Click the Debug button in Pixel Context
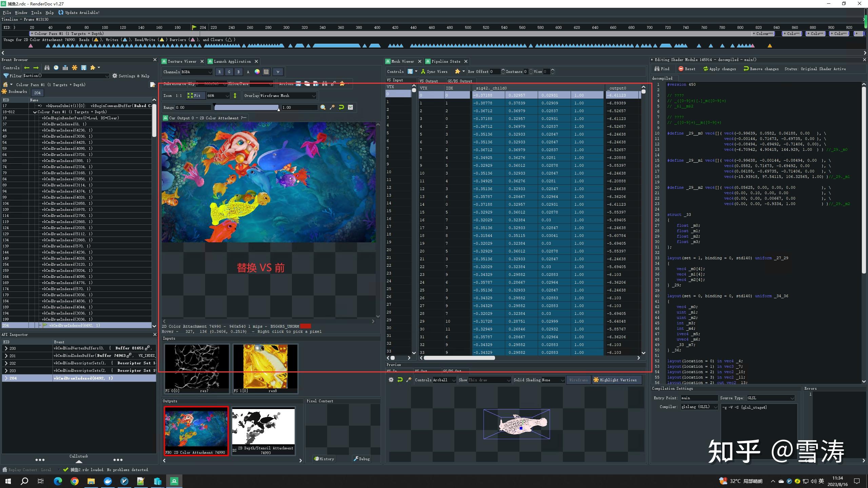The image size is (868, 488). [x=362, y=459]
